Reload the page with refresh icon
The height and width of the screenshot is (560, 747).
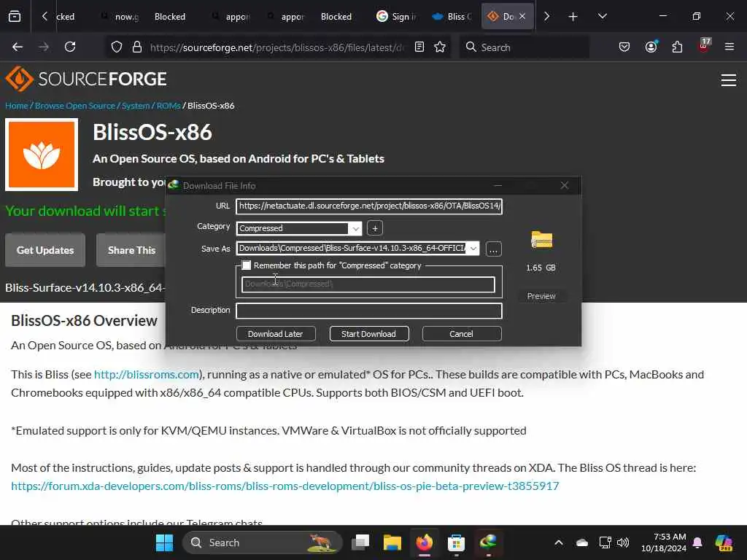coord(70,47)
